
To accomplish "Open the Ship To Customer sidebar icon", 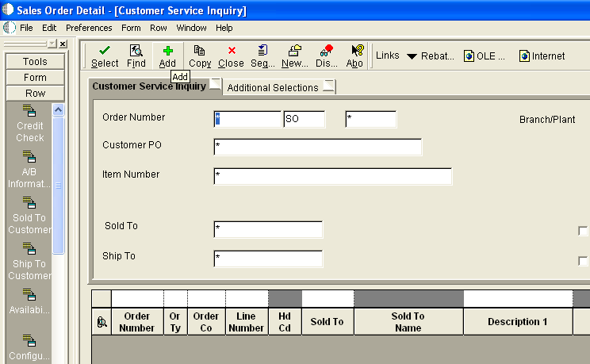I will [29, 248].
